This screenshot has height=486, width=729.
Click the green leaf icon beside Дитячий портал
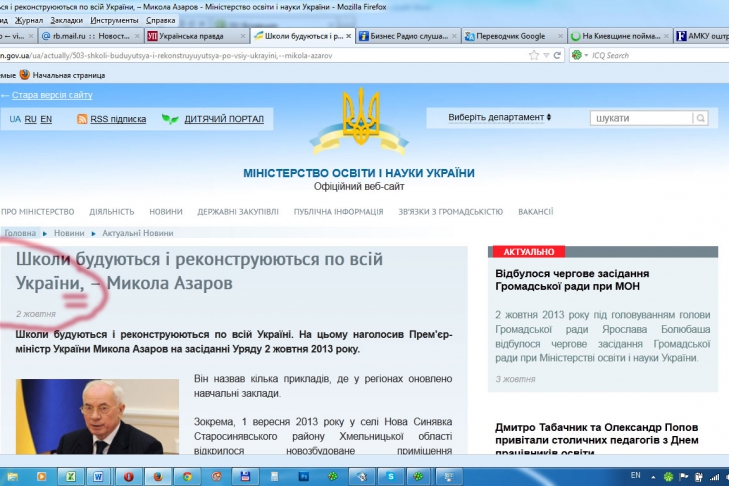[171, 119]
